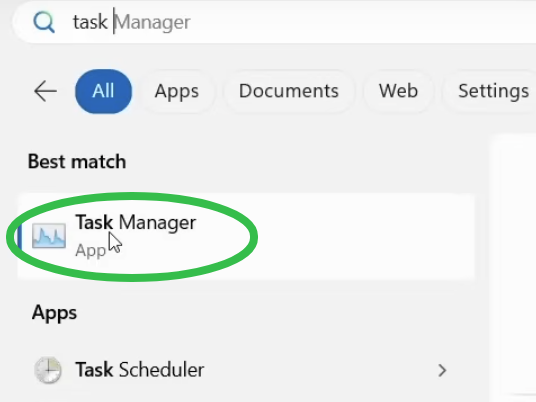This screenshot has width=536, height=402.
Task: Click the Task Scheduler clock icon
Action: (x=48, y=370)
